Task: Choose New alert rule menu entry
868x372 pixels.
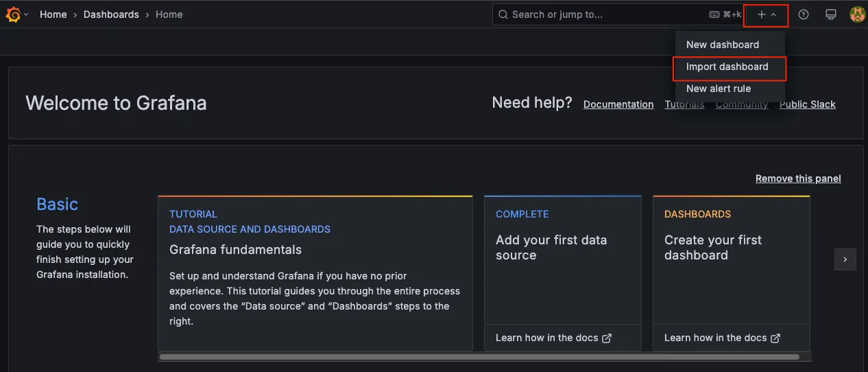Action: [x=730, y=89]
